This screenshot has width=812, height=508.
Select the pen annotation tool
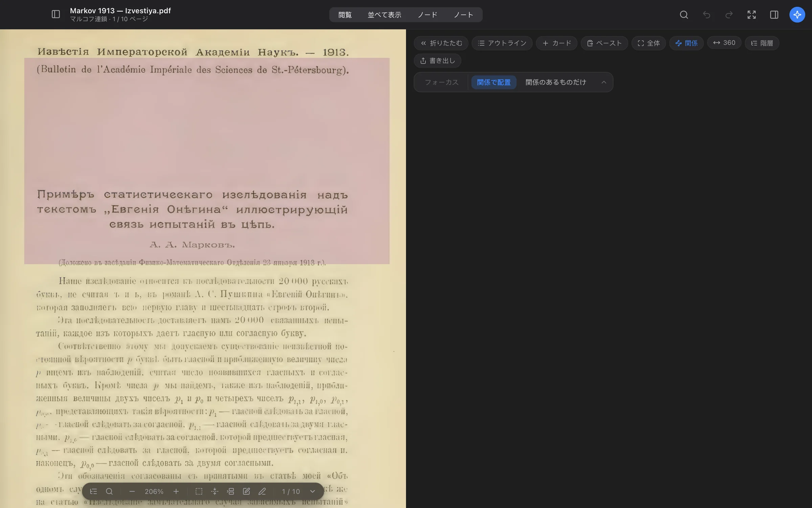pos(262,491)
